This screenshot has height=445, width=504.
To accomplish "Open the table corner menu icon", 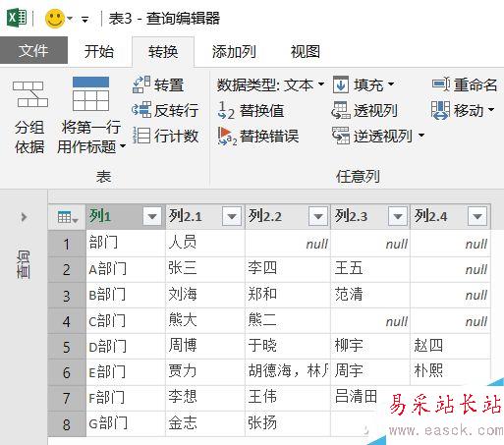I will click(x=68, y=217).
